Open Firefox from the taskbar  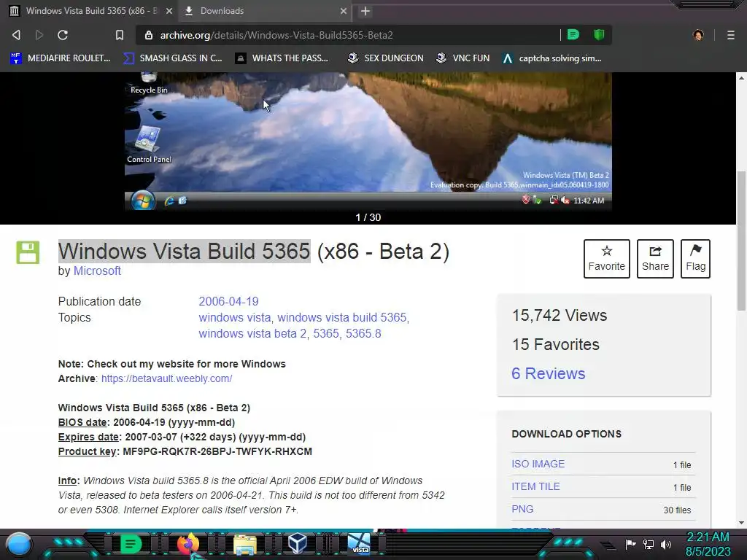(x=188, y=544)
